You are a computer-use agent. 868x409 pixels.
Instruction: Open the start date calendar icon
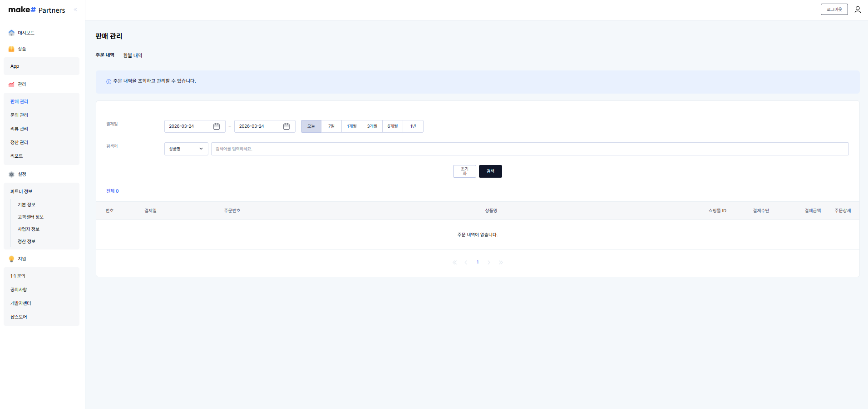(217, 126)
